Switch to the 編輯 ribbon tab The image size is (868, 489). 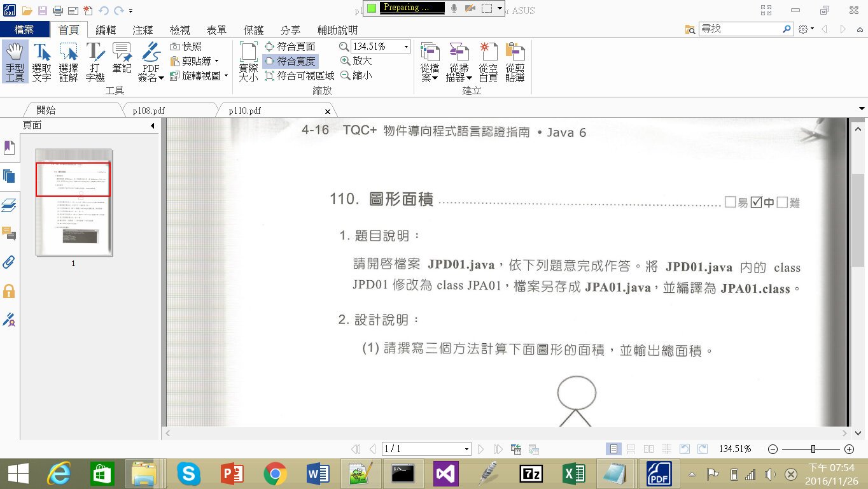[x=106, y=30]
